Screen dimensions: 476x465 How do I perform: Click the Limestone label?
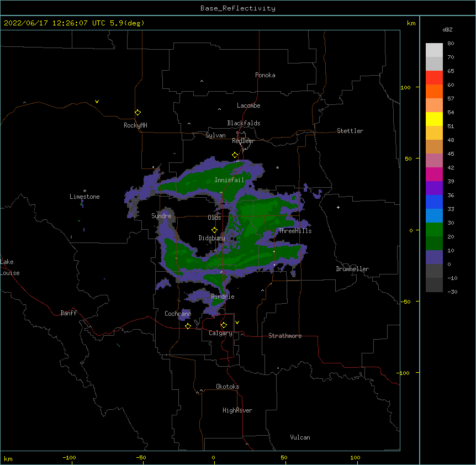click(x=84, y=197)
